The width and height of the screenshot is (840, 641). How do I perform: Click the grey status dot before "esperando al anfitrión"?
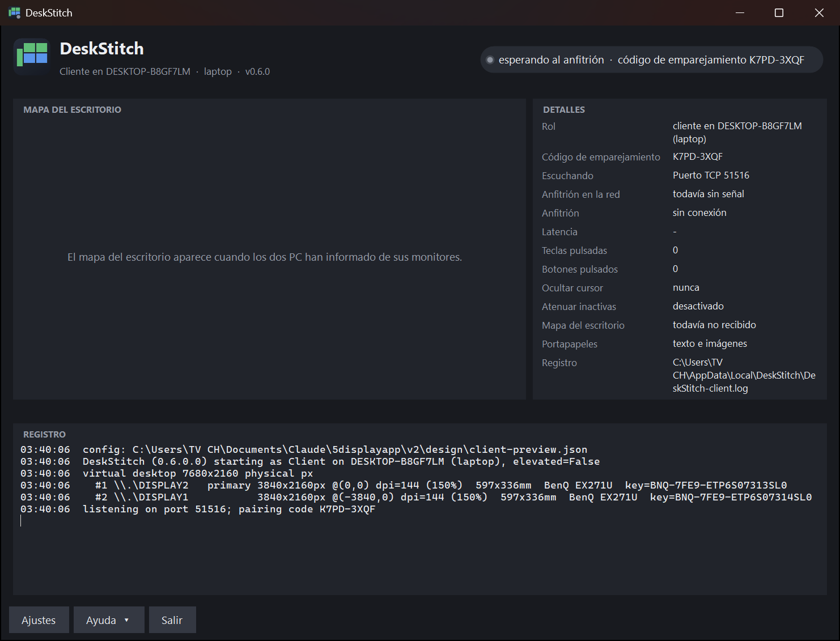[490, 60]
